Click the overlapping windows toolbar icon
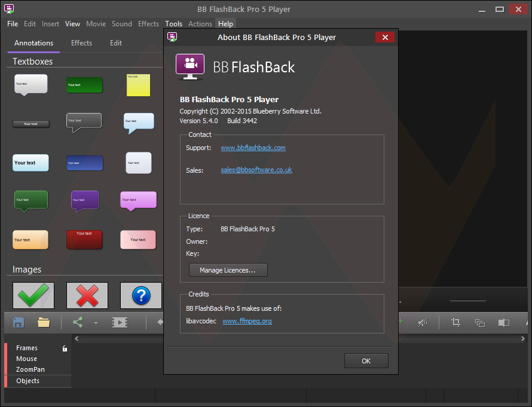This screenshot has height=407, width=532. [x=480, y=323]
